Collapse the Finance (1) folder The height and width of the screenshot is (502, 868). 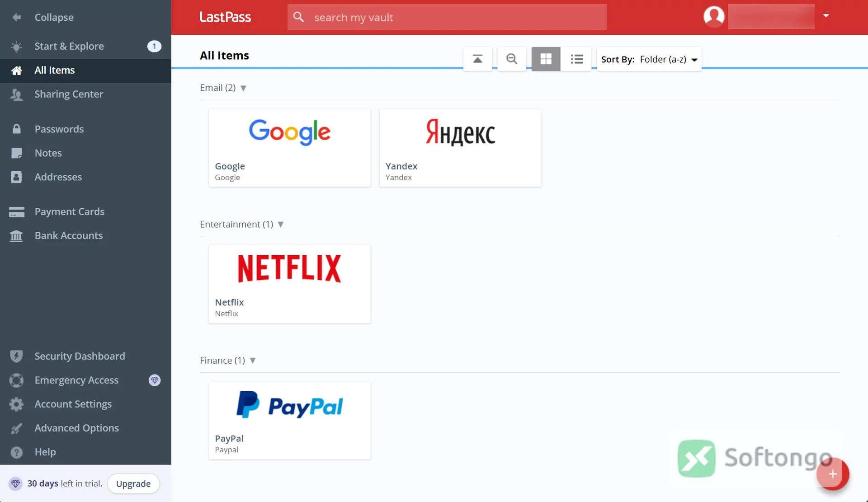pyautogui.click(x=253, y=361)
